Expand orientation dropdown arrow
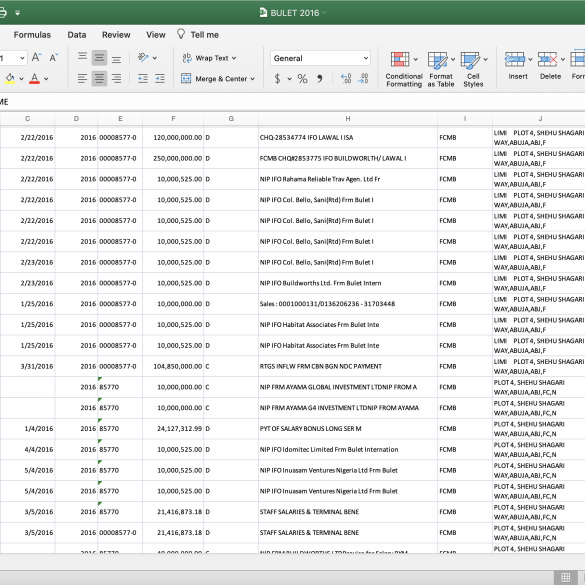 click(154, 58)
